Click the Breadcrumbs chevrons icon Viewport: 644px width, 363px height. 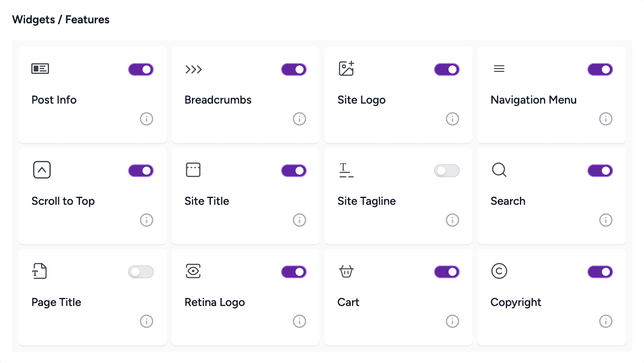pos(194,69)
